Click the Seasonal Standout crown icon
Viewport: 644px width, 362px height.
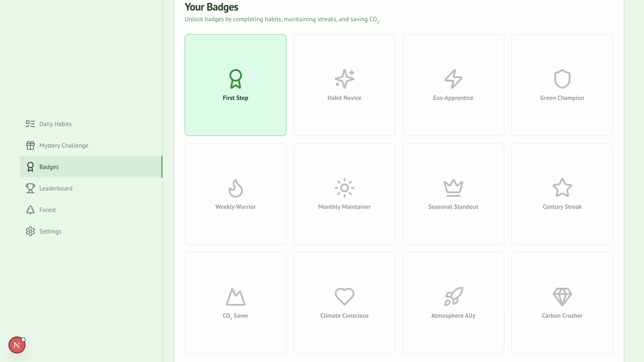tap(453, 188)
